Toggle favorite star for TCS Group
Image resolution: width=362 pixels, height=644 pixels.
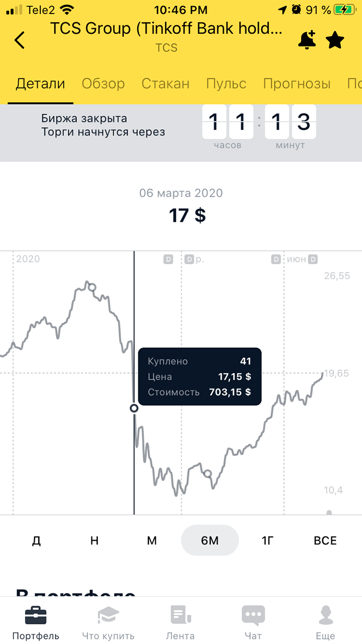[335, 40]
